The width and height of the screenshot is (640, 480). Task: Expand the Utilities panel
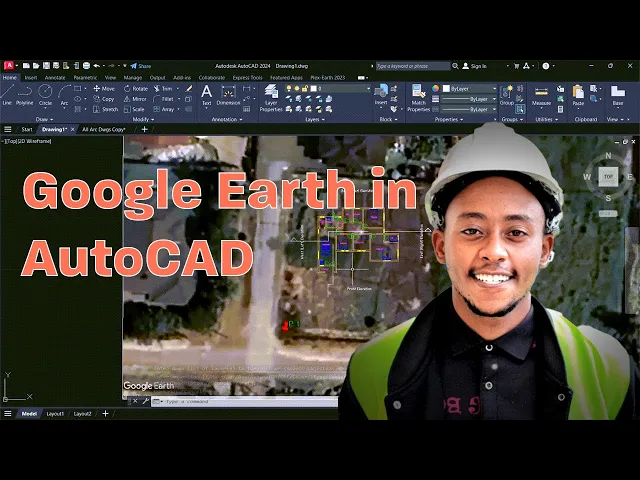coord(547,120)
